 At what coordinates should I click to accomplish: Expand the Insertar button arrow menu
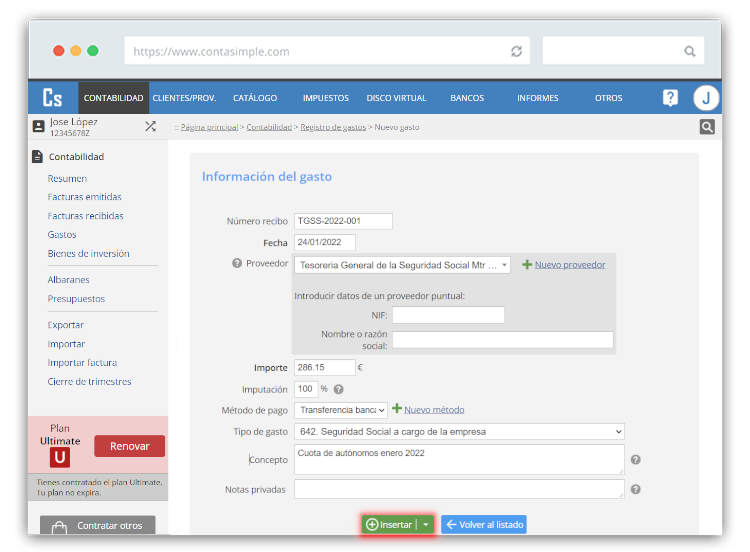click(426, 525)
